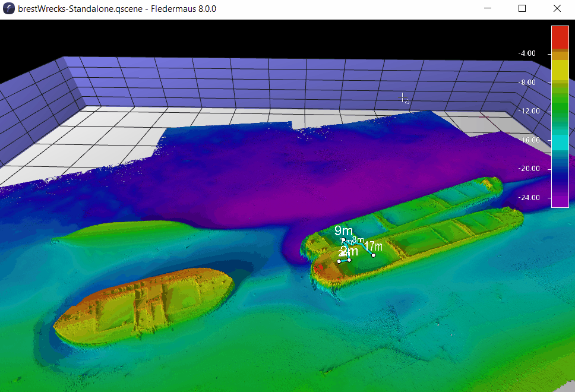
Task: Click the -24.00 depth label on the legend
Action: pyautogui.click(x=529, y=197)
